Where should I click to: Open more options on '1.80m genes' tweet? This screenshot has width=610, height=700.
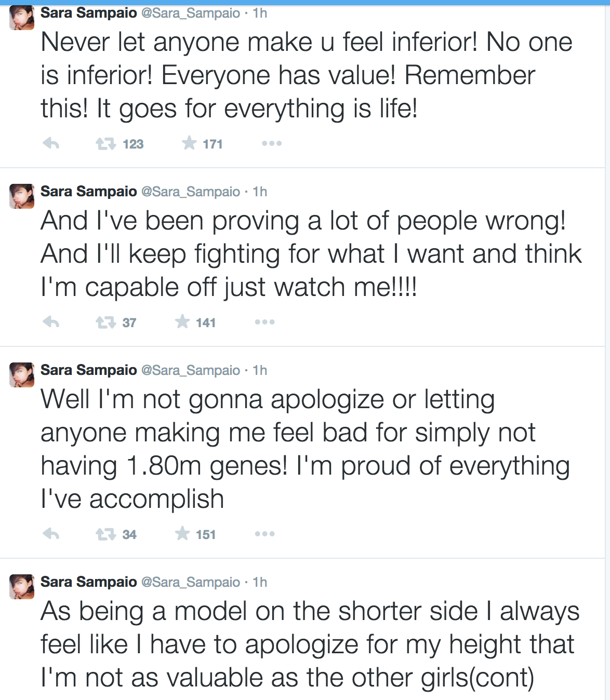pyautogui.click(x=265, y=534)
